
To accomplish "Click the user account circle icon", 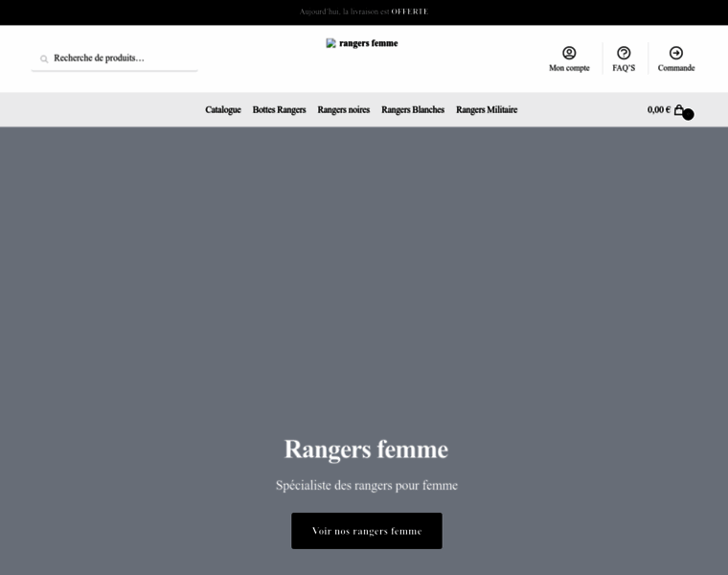I will click(569, 53).
